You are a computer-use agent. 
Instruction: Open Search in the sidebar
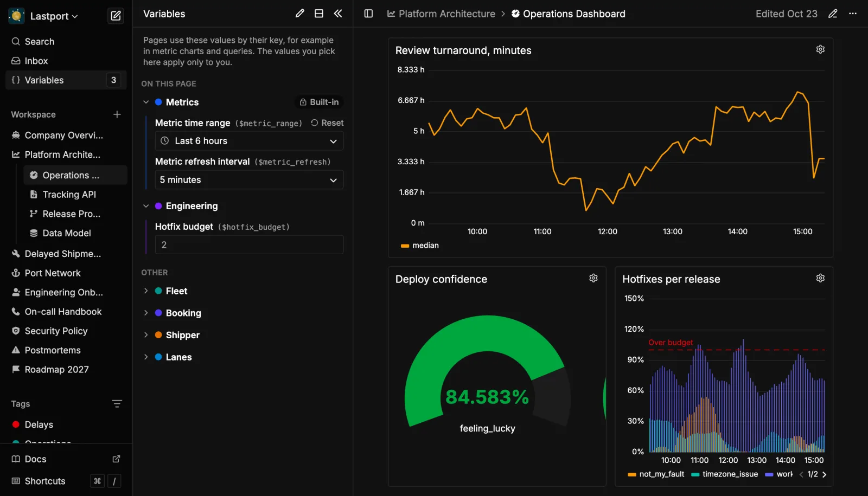[x=66, y=42]
